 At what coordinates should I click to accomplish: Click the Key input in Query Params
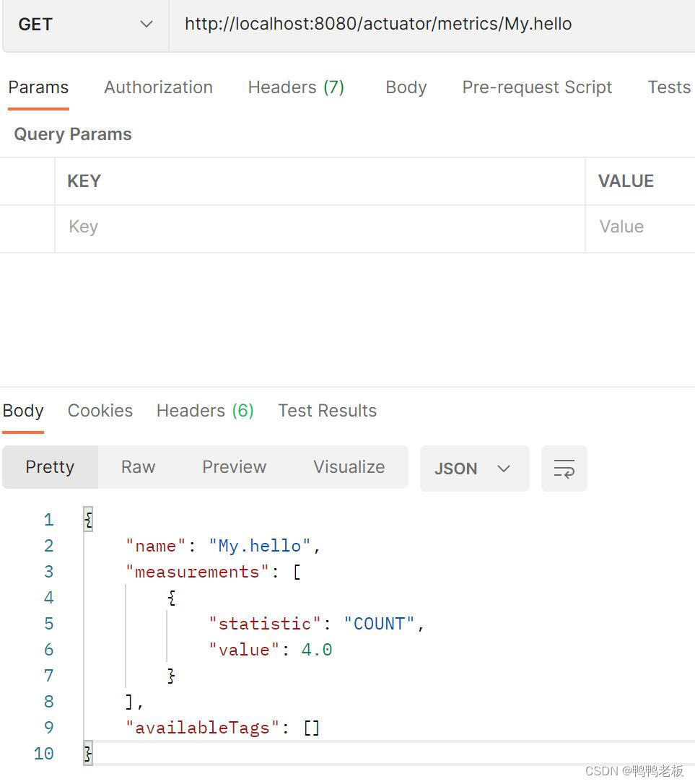[217, 227]
